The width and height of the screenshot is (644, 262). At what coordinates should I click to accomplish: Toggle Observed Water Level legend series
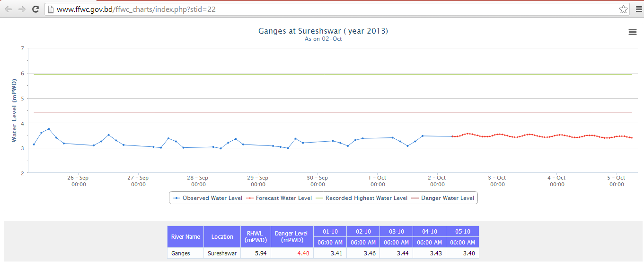pos(208,198)
